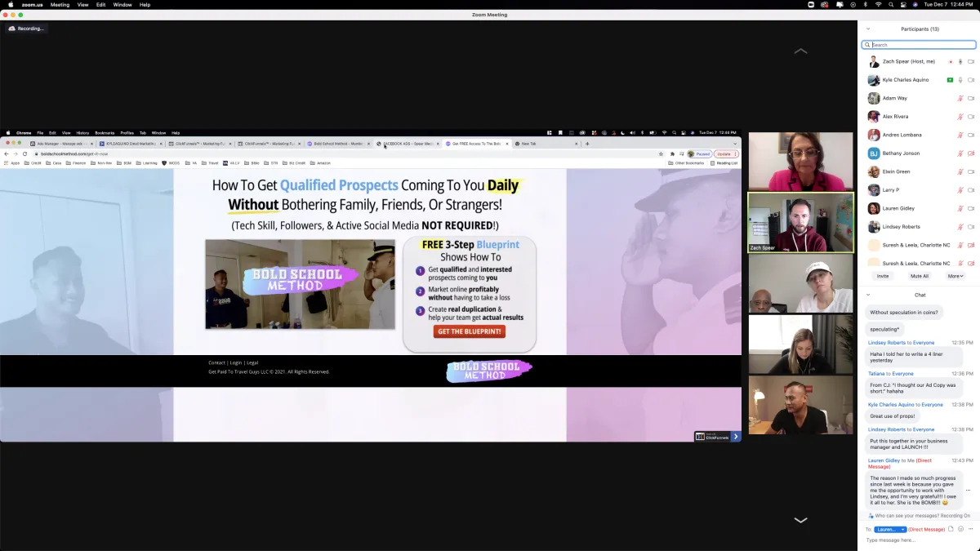
Task: Click the FACEBOOK ADS tab in shared Chrome
Action: [408, 144]
